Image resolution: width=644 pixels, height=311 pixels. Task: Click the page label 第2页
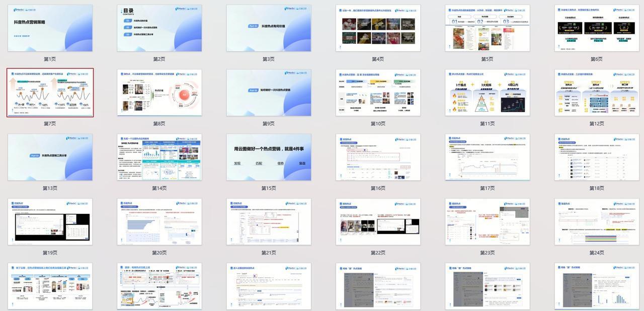pyautogui.click(x=159, y=59)
